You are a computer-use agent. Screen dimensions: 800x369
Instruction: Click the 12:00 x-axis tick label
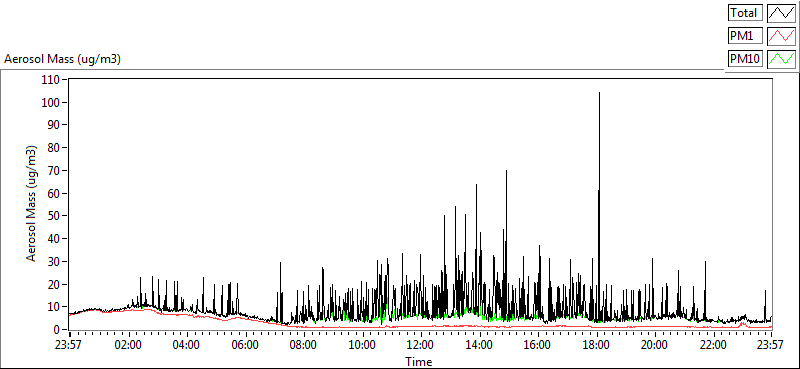[421, 345]
